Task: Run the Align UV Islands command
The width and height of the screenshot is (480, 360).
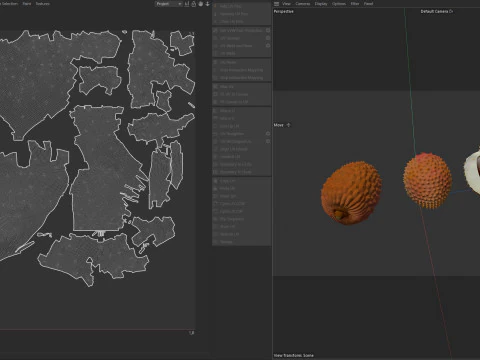Action: coord(242,149)
